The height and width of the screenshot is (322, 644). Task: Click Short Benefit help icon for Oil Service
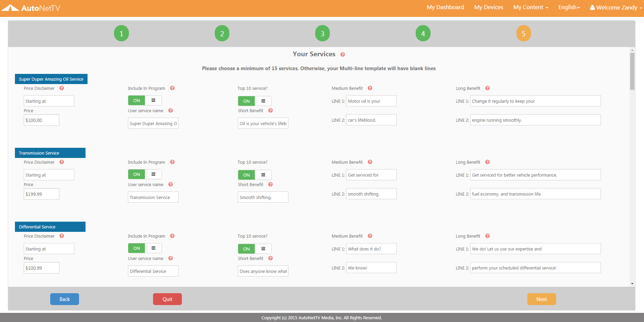click(x=270, y=110)
